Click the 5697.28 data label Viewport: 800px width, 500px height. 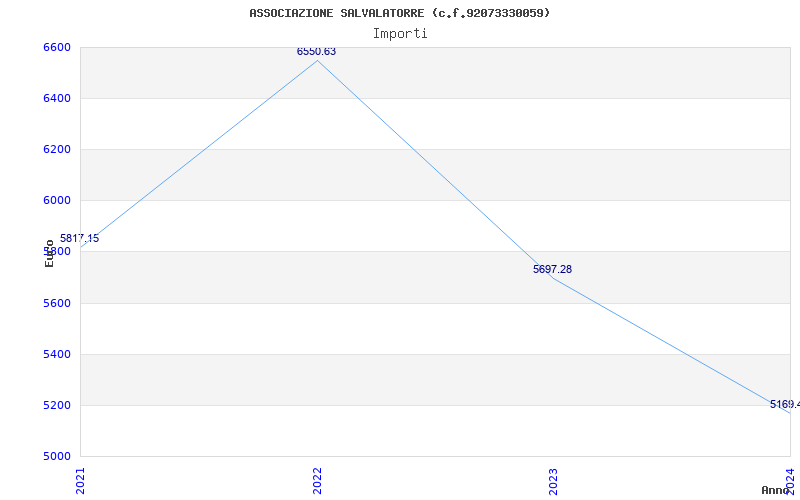[553, 269]
